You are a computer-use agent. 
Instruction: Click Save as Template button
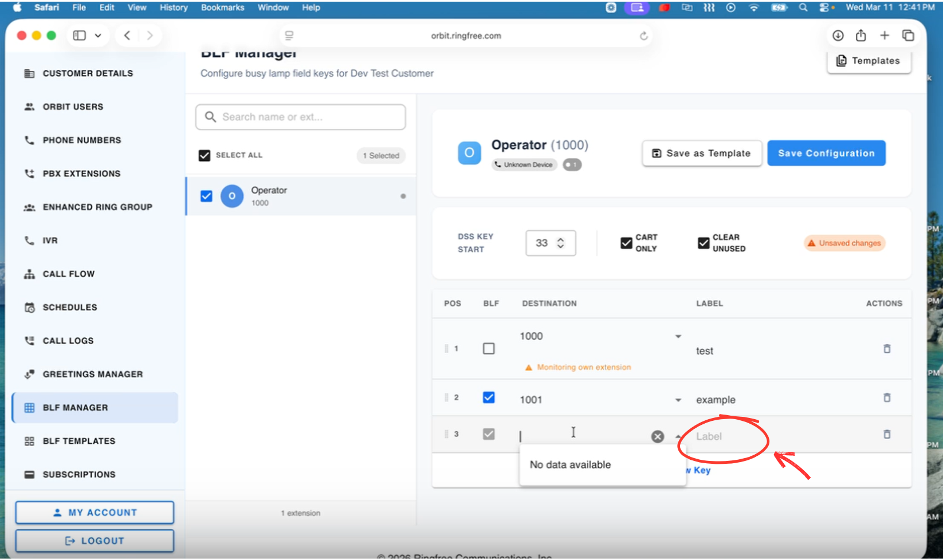pos(702,153)
